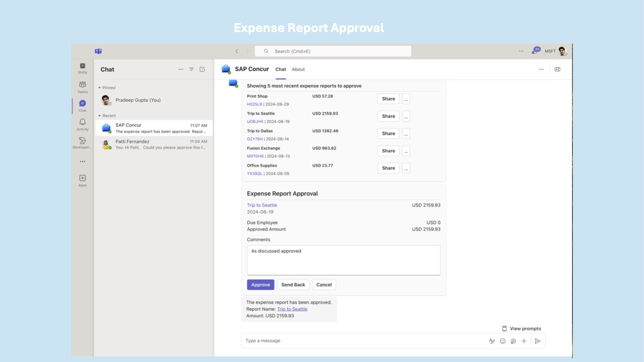This screenshot has width=644, height=362.
Task: Share the Fusion Exchange expense report
Action: (388, 151)
